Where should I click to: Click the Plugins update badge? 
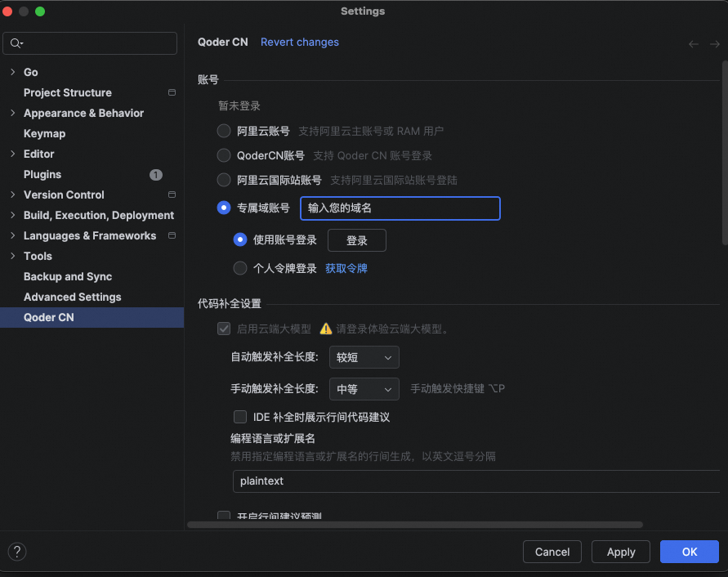[x=156, y=175]
